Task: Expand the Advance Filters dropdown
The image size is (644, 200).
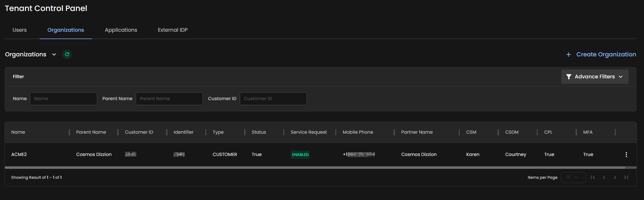Action: pos(620,77)
